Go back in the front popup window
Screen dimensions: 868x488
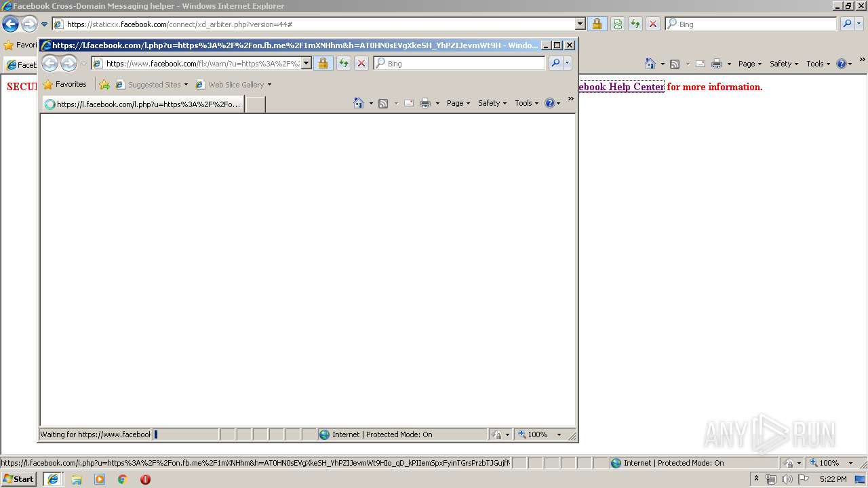tap(50, 63)
